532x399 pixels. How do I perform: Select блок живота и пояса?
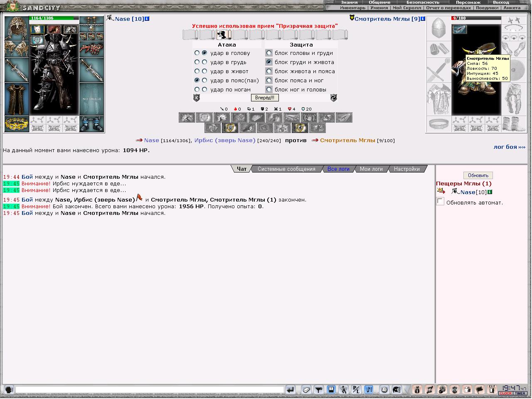269,71
